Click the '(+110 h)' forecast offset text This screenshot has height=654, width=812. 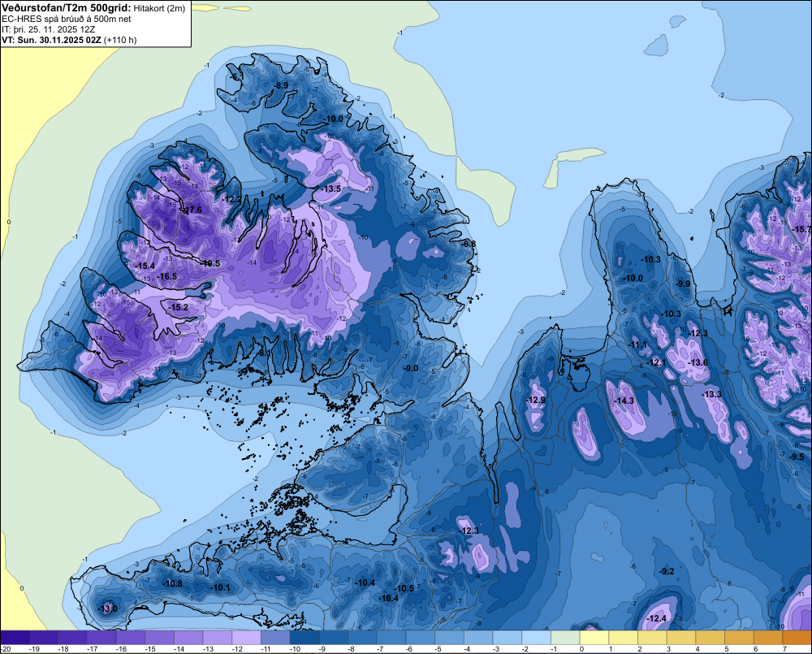tap(121, 40)
